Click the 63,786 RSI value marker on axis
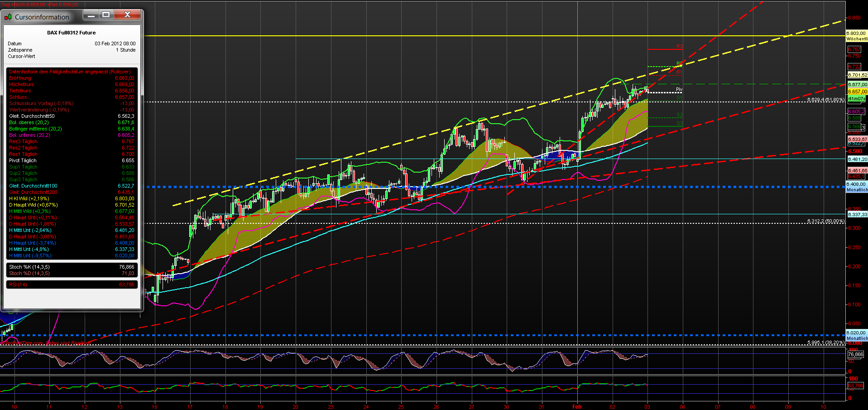Image resolution: width=868 pixels, height=410 pixels. pos(855,385)
